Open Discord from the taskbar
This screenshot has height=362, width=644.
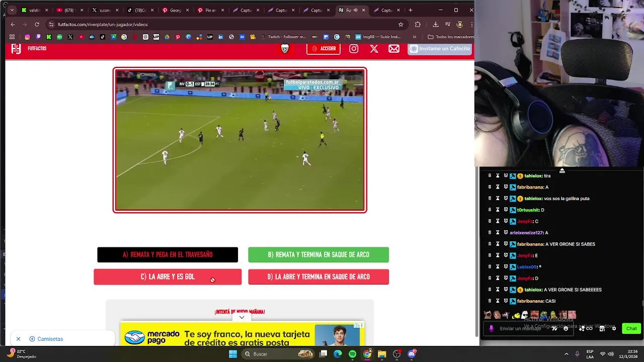(412, 354)
